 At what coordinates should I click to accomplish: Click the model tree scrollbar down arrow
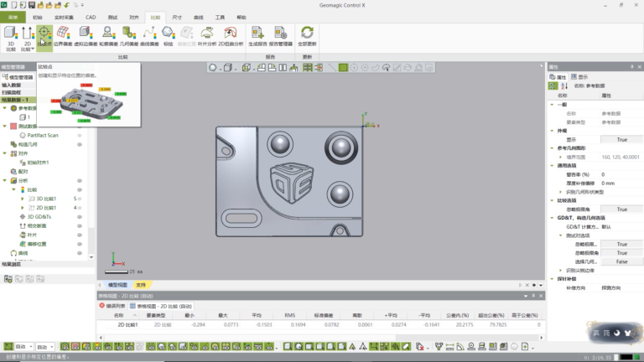pos(91,257)
